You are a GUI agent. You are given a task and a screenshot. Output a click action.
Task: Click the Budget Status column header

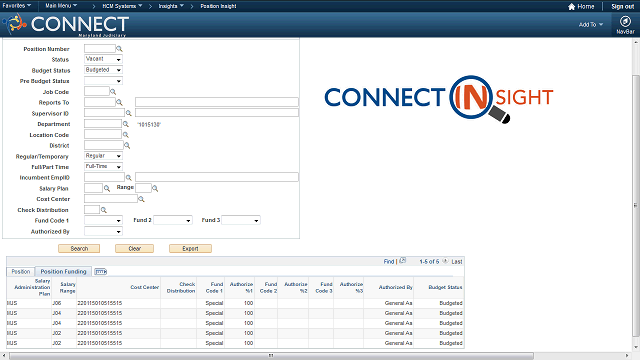click(x=445, y=287)
